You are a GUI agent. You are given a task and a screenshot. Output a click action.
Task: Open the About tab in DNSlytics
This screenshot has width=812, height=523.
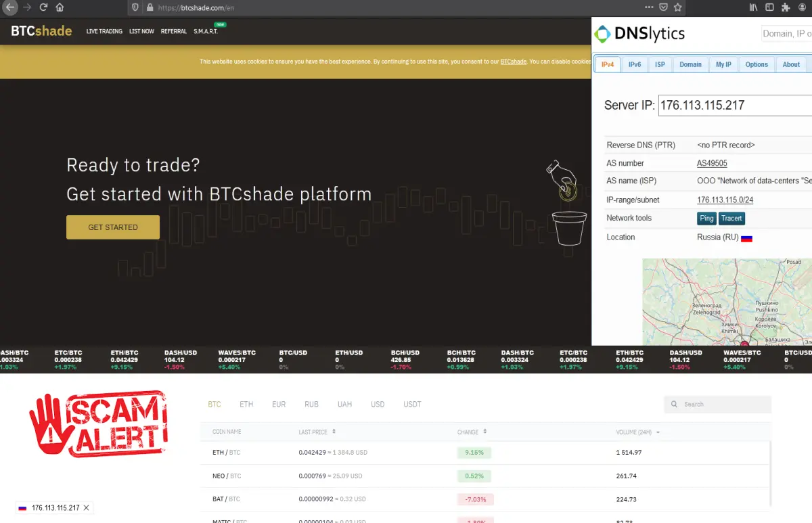(791, 64)
